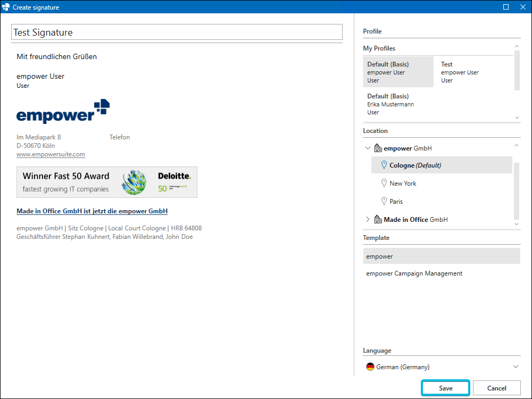Image resolution: width=532 pixels, height=399 pixels.
Task: Click the My Profiles scroll down arrow
Action: (517, 118)
